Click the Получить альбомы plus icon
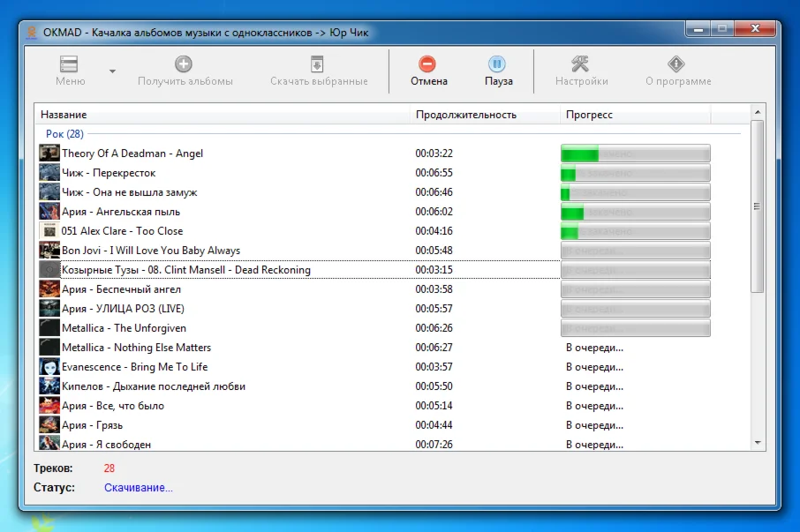800x532 pixels. (x=184, y=64)
